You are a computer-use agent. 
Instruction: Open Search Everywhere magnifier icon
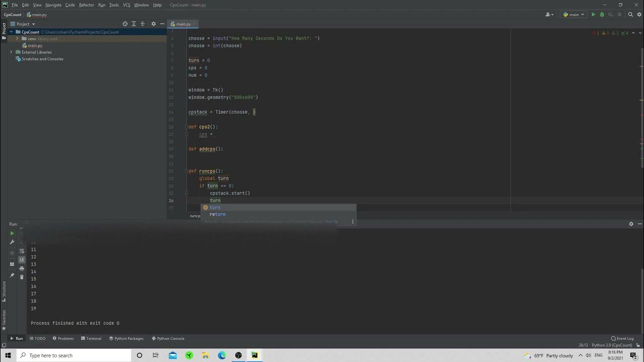(x=630, y=15)
